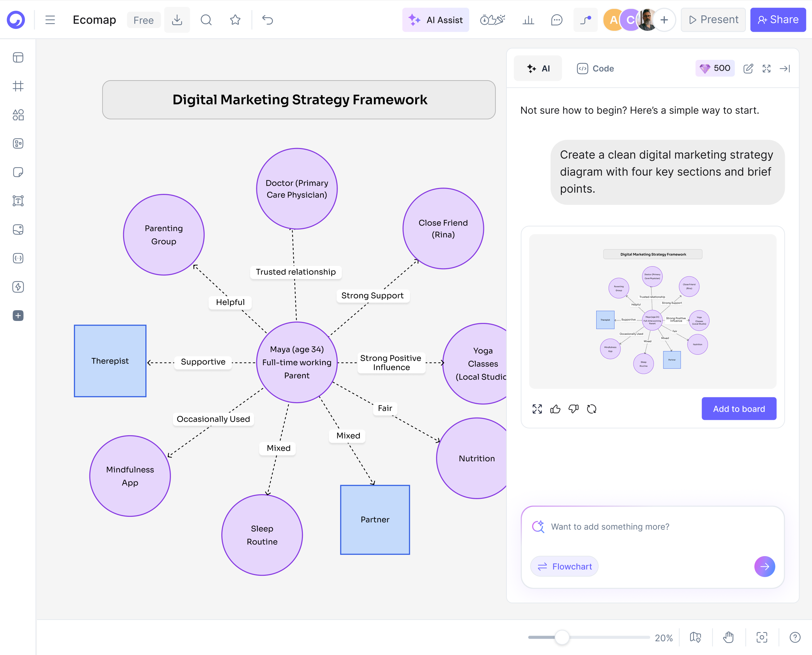This screenshot has height=655, width=812.
Task: Star the Ecomap board as favorite
Action: 235,20
